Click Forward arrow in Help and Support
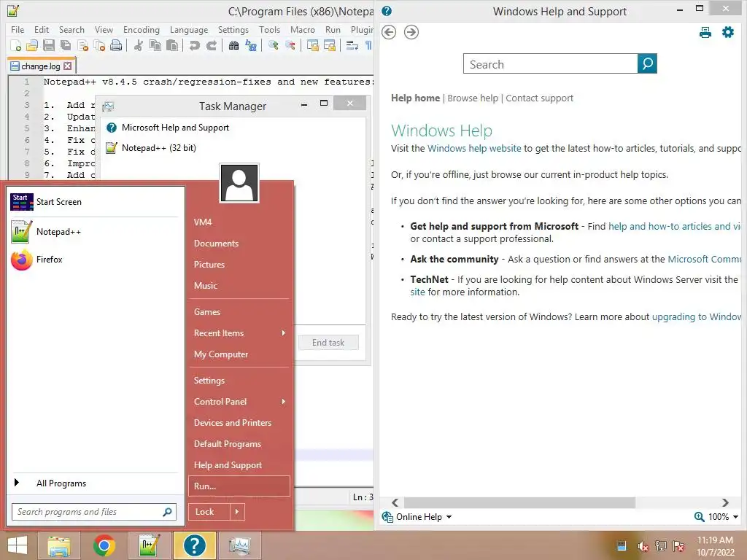The width and height of the screenshot is (747, 560). pyautogui.click(x=411, y=32)
